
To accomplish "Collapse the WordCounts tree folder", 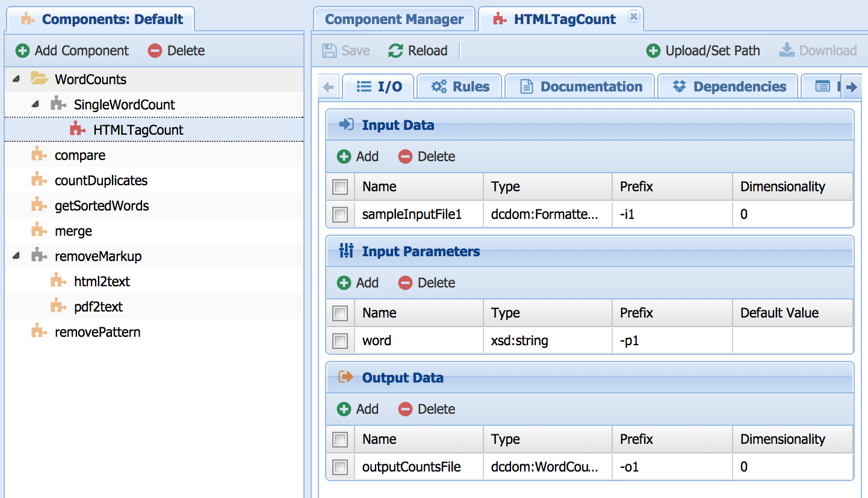I will (16, 79).
